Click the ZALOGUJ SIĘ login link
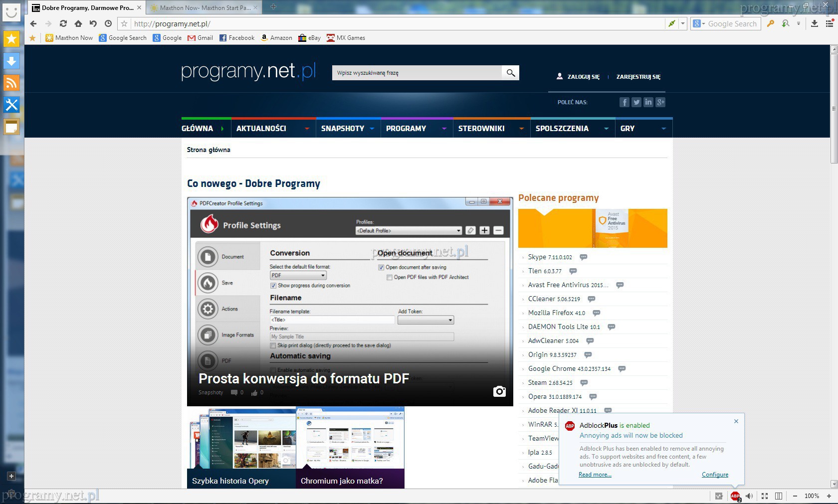This screenshot has width=838, height=504. coord(583,77)
